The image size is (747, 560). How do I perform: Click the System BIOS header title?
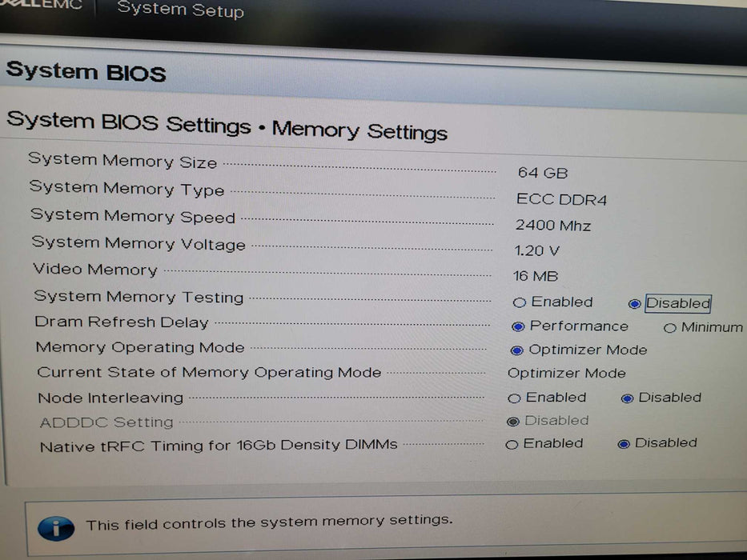point(86,72)
